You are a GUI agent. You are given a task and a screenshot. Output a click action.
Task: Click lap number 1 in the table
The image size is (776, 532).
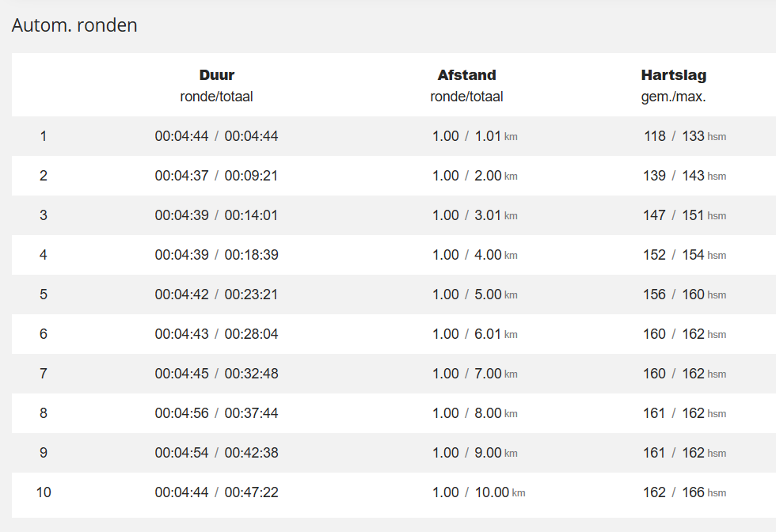click(x=43, y=136)
